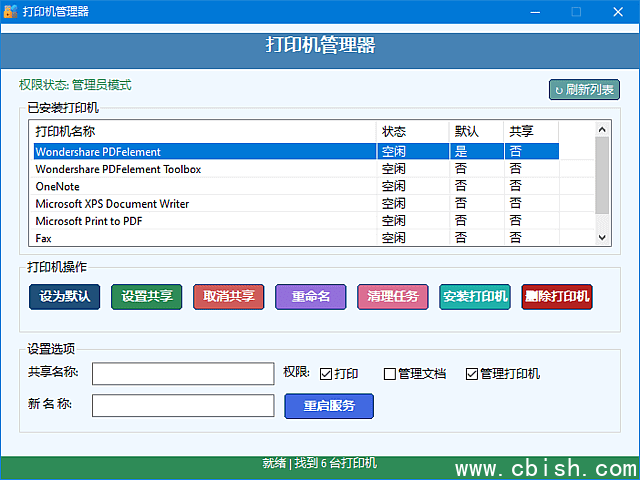
Task: Click the 新名称 input field
Action: (183, 405)
